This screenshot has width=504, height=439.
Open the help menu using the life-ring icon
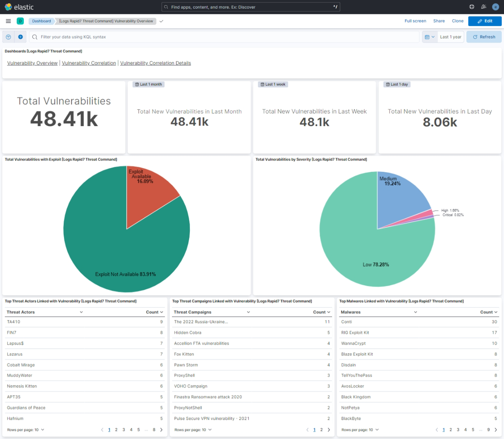pos(471,7)
